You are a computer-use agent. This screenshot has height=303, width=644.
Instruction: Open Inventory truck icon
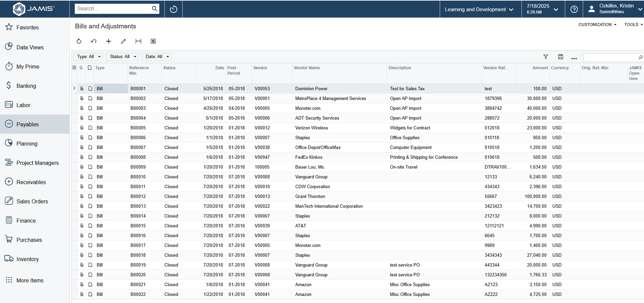(x=9, y=259)
